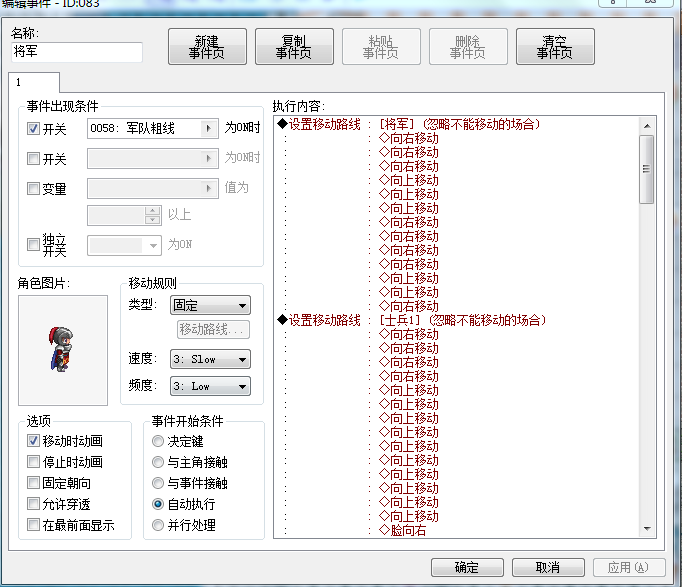
Task: Open the 频度 dropdown showing 3: Low
Action: 210,386
